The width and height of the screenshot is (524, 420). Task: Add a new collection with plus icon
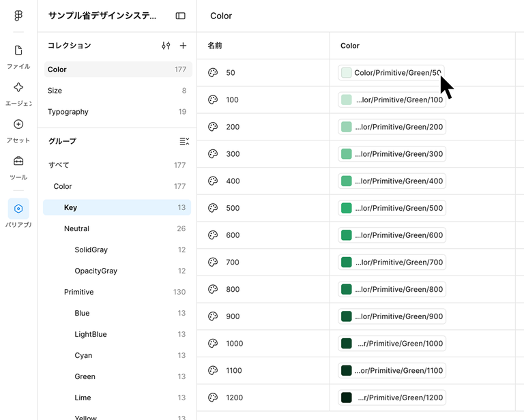183,46
